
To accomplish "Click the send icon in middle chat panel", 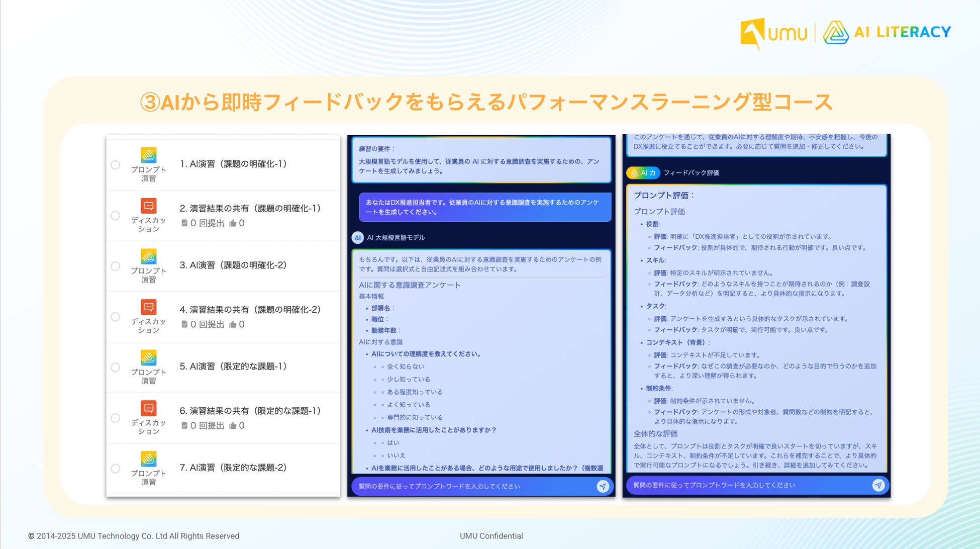I will point(603,486).
